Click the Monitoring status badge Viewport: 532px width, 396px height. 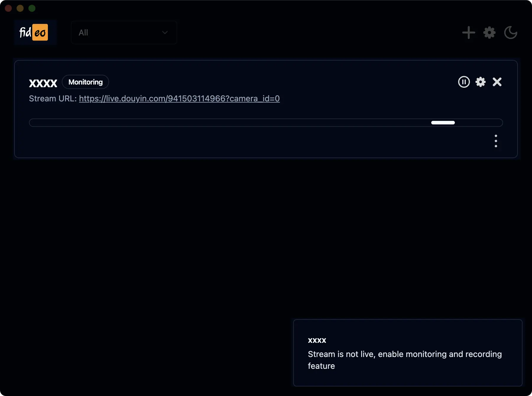pos(85,82)
